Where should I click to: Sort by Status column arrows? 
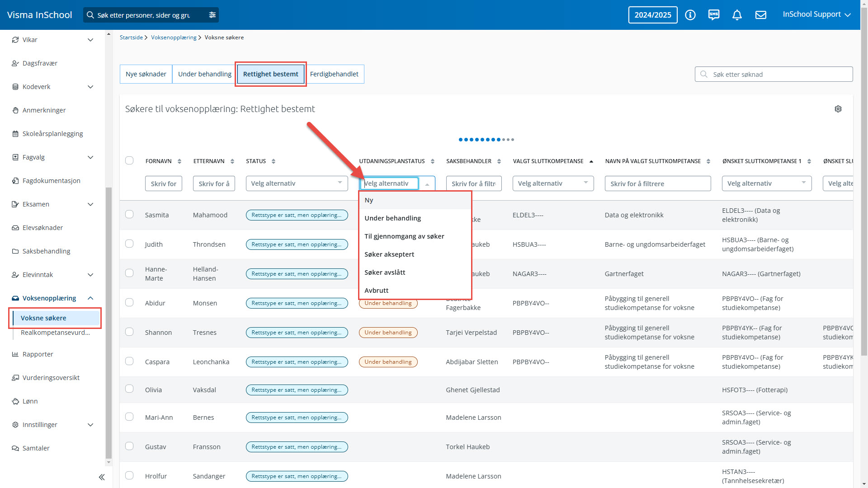tap(274, 161)
